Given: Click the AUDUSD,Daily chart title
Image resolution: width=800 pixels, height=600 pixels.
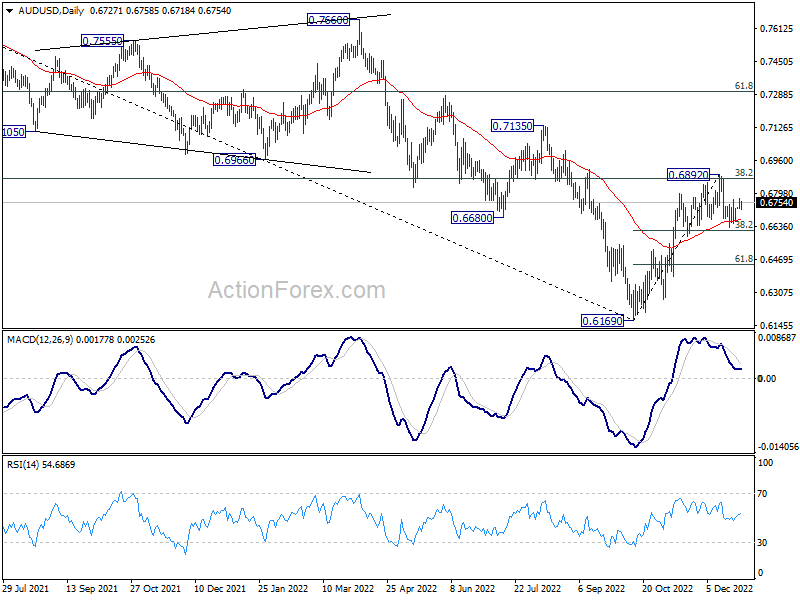Looking at the screenshot, I should point(50,9).
